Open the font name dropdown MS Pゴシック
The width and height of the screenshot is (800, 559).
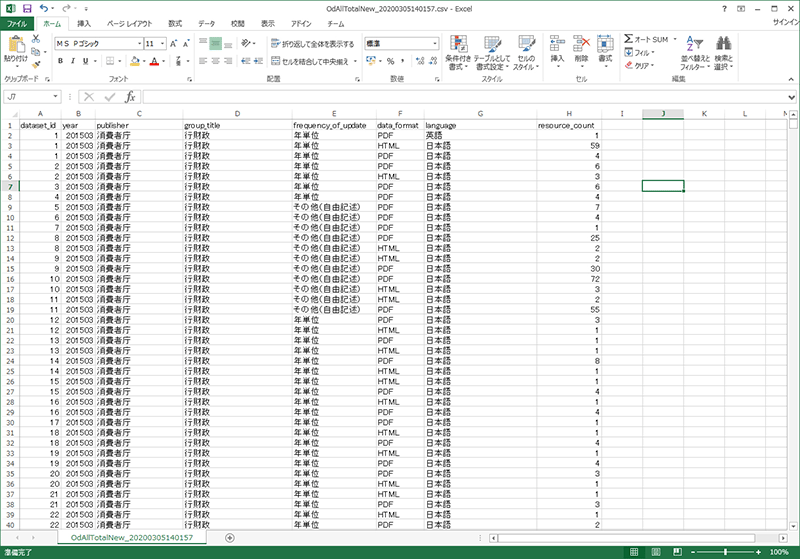(139, 44)
